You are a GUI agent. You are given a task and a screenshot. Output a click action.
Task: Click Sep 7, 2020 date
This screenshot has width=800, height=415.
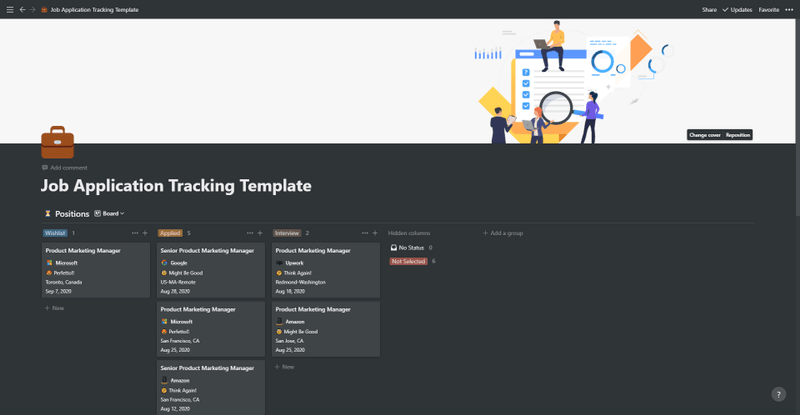[58, 291]
